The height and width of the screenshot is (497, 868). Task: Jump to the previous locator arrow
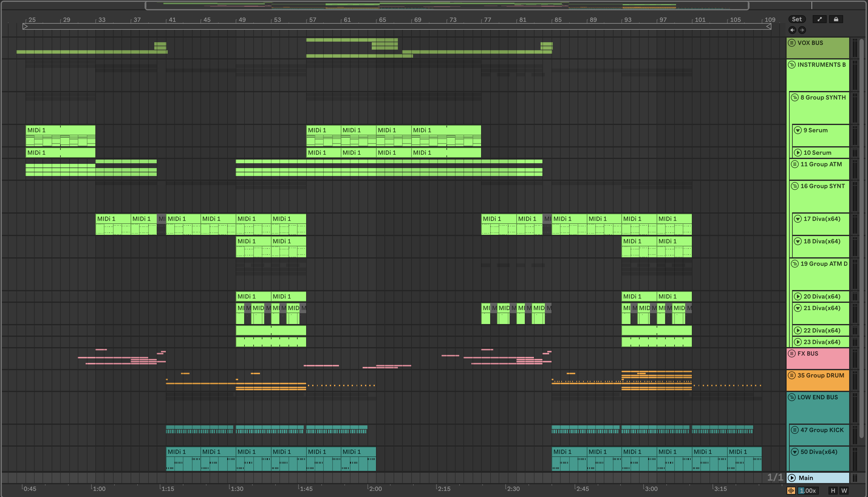(x=792, y=30)
